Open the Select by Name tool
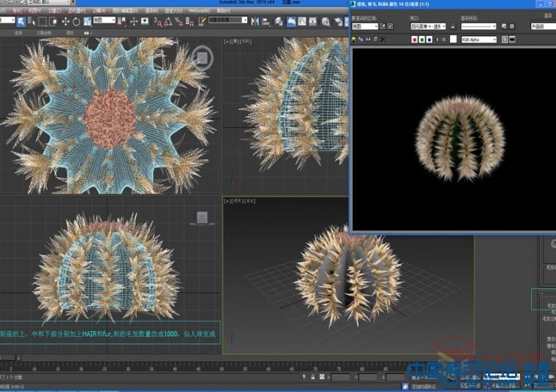556x392 pixels. (x=31, y=22)
